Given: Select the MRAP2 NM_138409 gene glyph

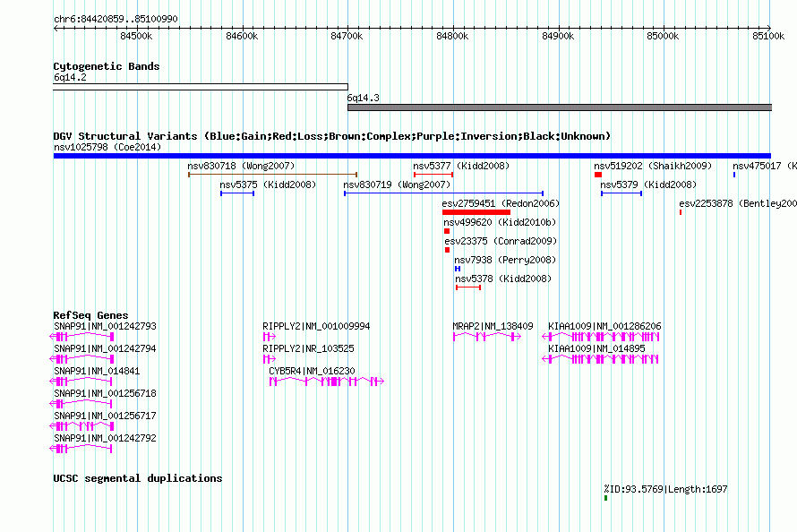Looking at the screenshot, I should coord(487,337).
